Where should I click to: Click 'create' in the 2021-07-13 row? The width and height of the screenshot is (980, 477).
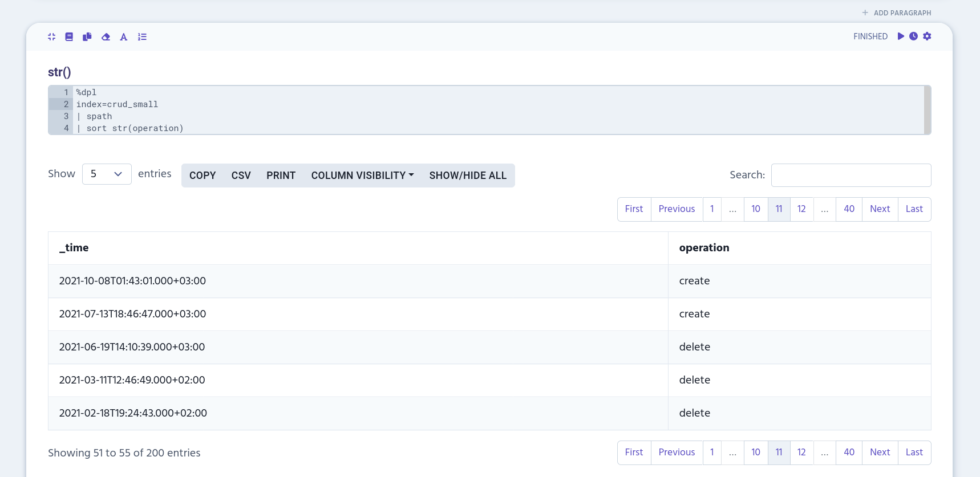(694, 314)
